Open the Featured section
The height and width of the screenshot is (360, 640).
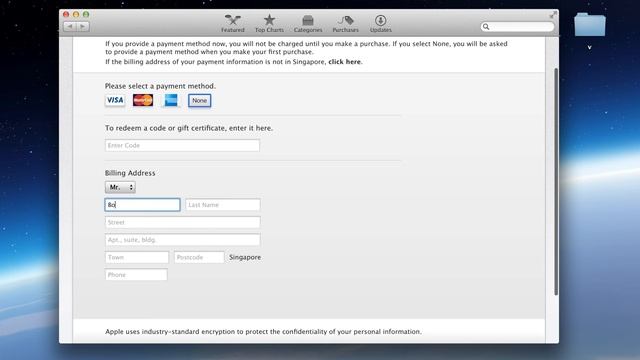coord(233,24)
